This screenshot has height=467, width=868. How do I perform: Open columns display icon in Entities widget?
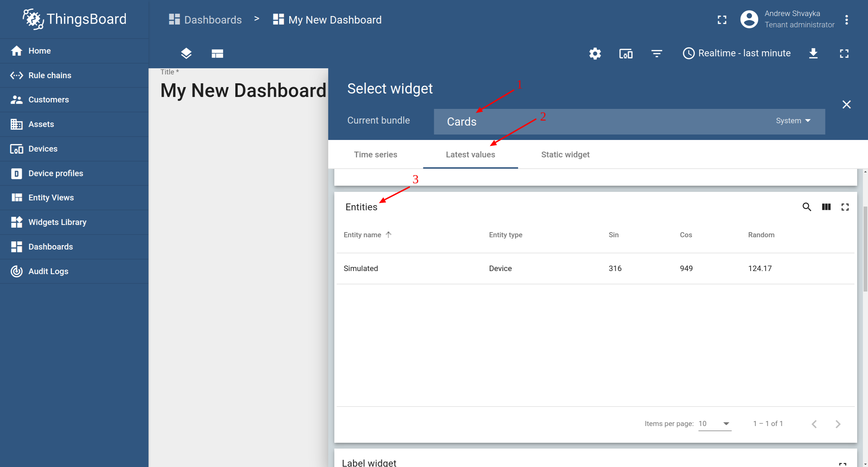click(826, 207)
